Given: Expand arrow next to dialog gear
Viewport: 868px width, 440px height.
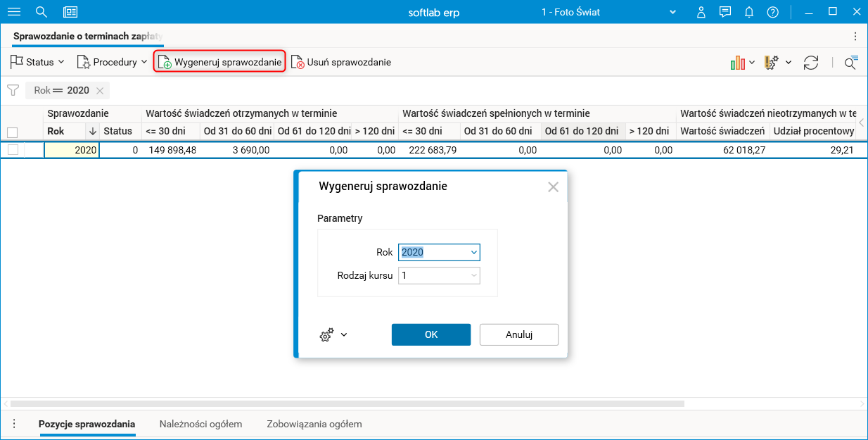Looking at the screenshot, I should pos(344,335).
